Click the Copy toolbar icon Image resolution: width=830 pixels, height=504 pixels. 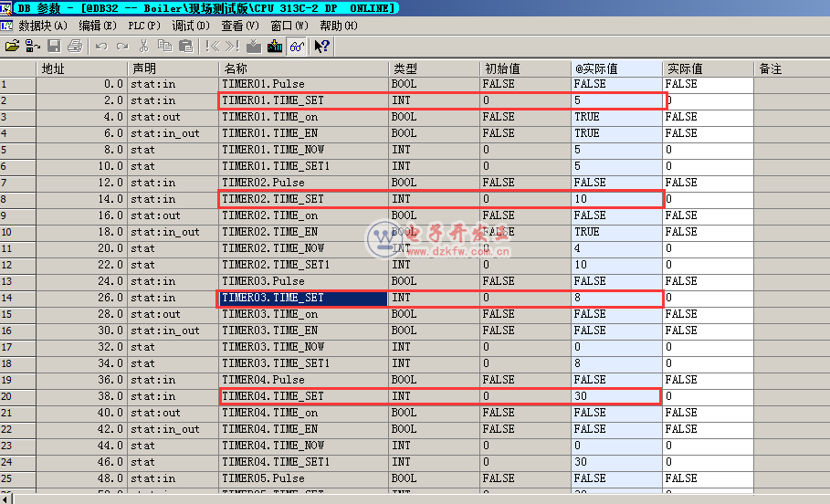point(164,46)
